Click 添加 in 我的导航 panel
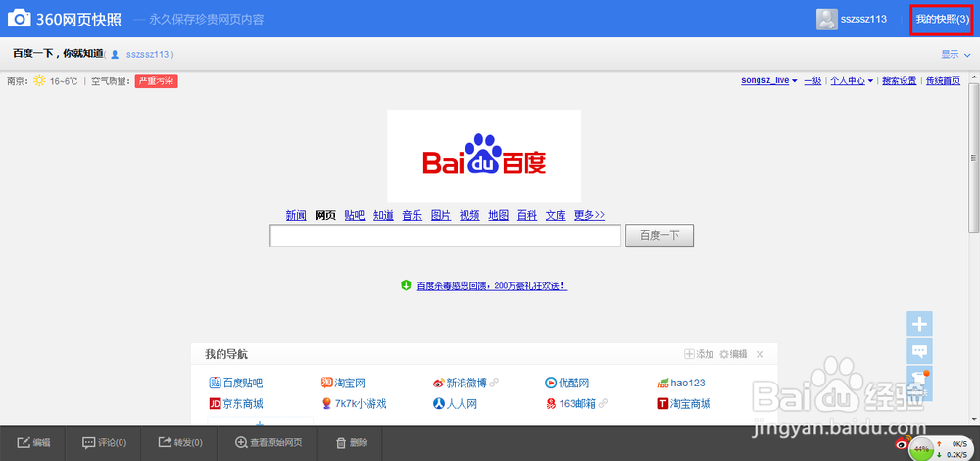 click(699, 354)
